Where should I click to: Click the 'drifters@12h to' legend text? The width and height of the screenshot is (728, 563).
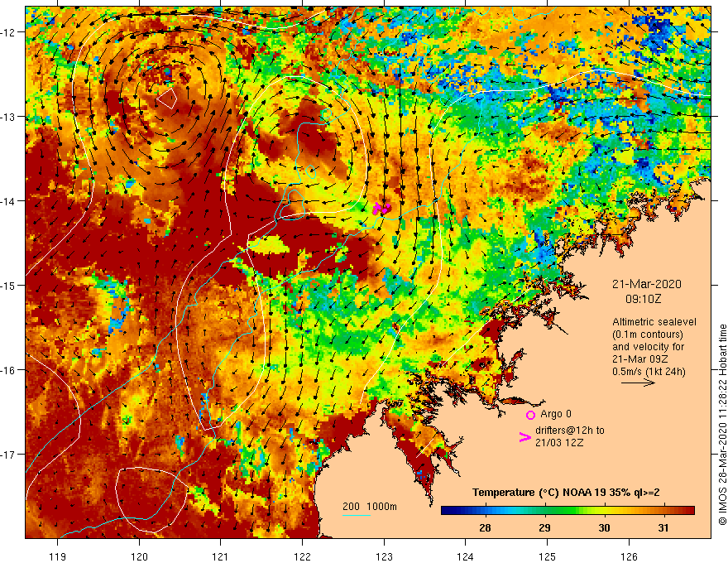570,431
